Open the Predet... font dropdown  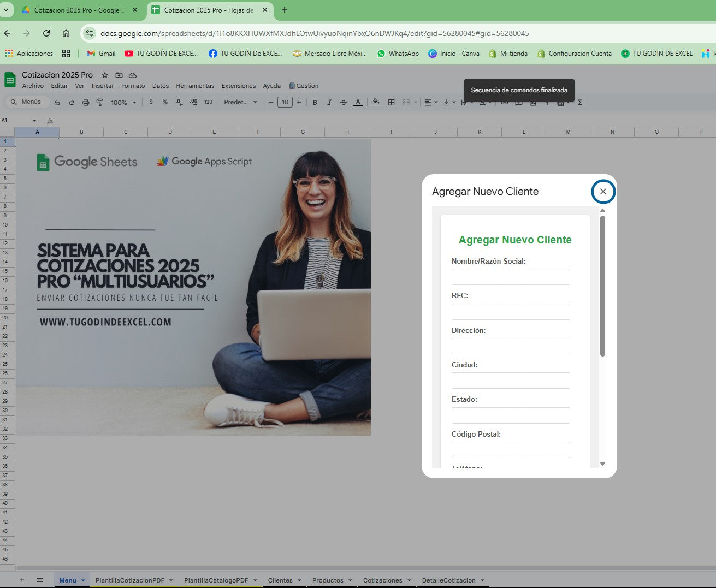[x=240, y=102]
